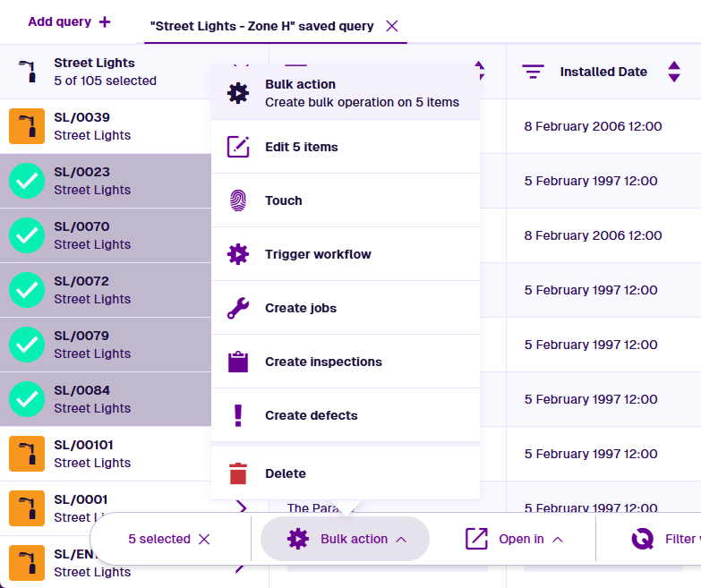
Task: Click the filter icon beside Installed Date
Action: point(533,72)
